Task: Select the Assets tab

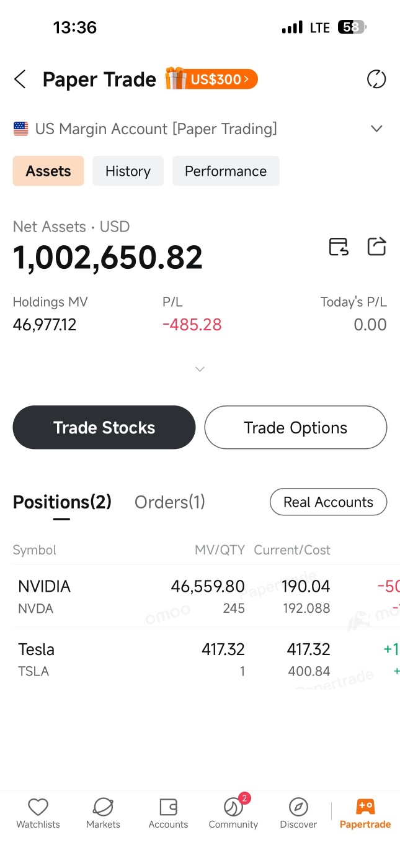Action: pos(48,171)
